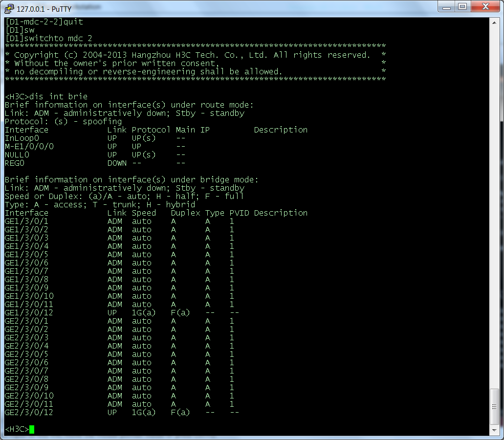This screenshot has width=504, height=440.
Task: Click the scrollbar up arrow
Action: coord(494,23)
